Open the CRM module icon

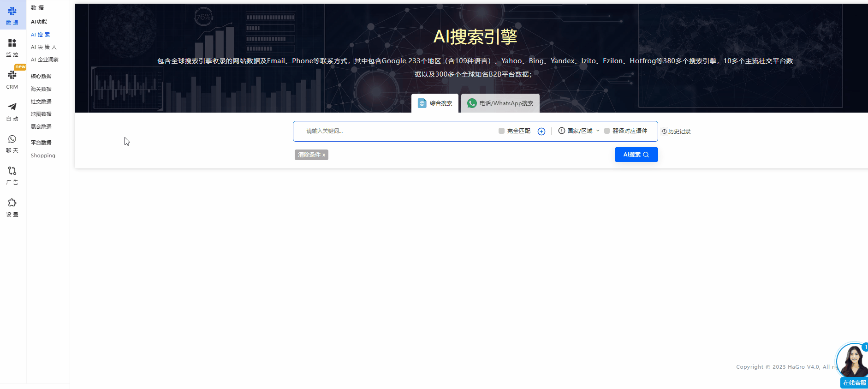(x=12, y=75)
